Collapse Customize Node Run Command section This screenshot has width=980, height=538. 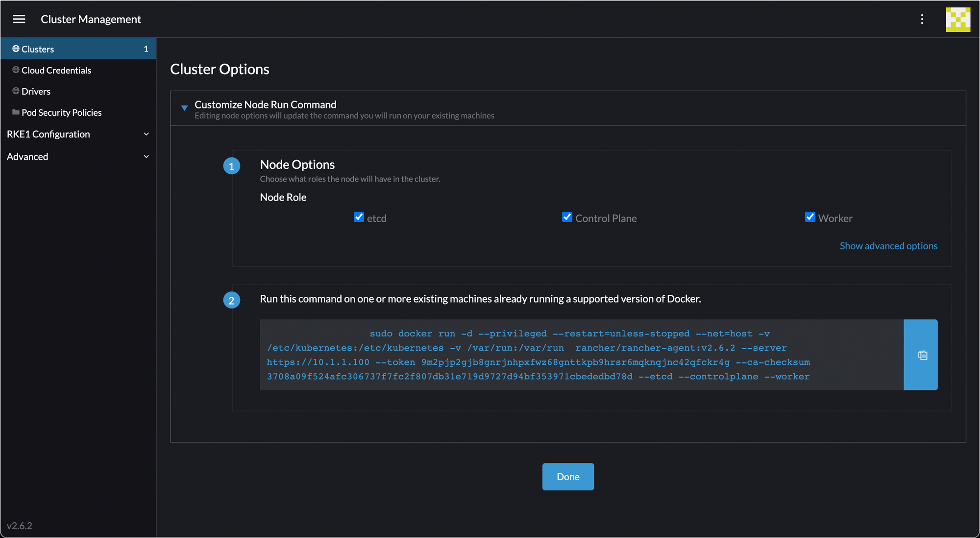pos(184,108)
